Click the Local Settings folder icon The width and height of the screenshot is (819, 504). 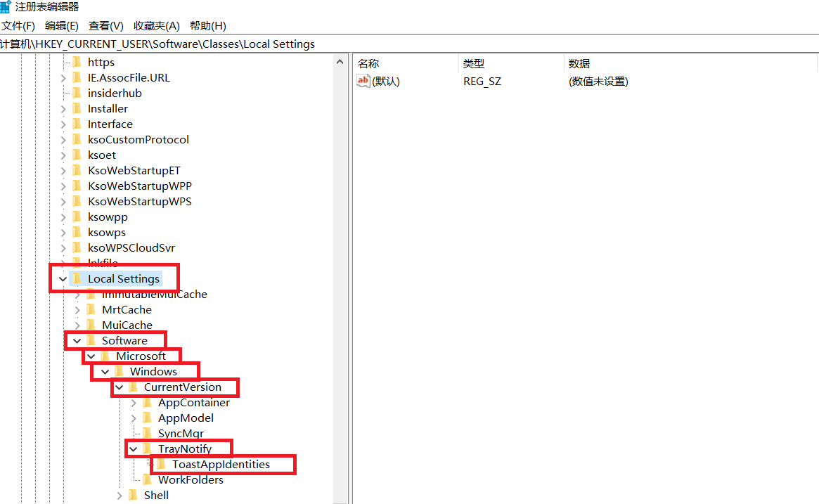(x=77, y=278)
